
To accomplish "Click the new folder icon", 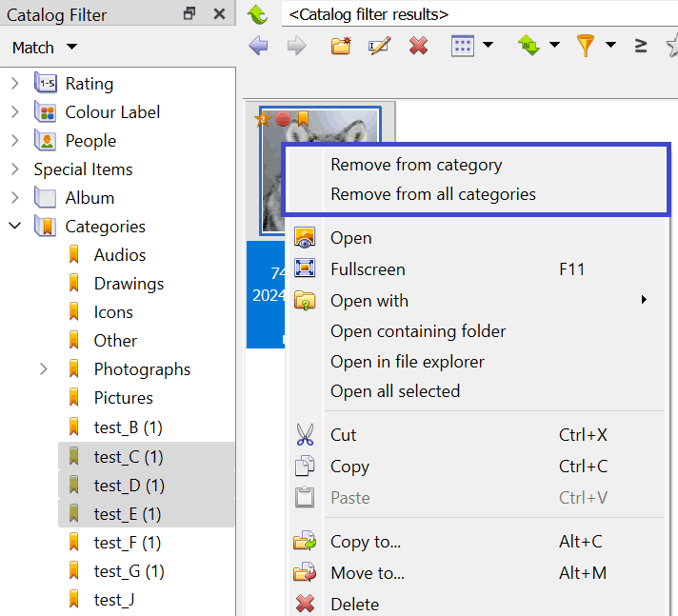I will point(341,46).
